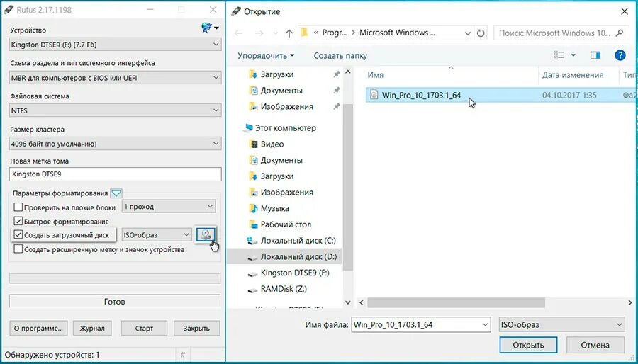Open the Упорядочить menu
The image size is (638, 364).
(266, 56)
